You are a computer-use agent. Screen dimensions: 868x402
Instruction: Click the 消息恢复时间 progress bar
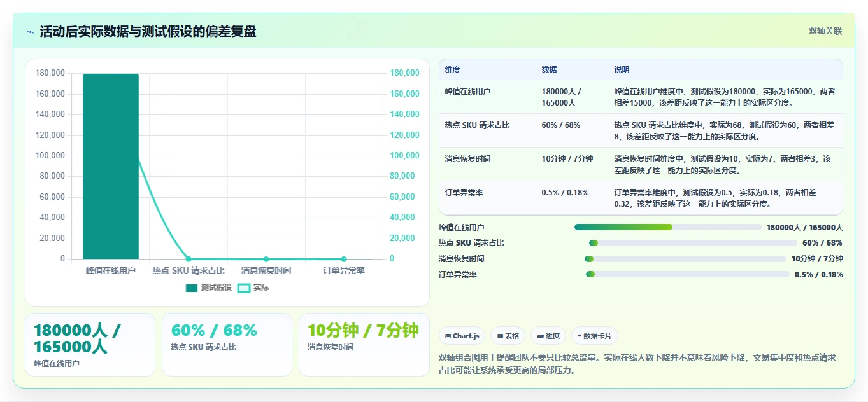click(x=685, y=259)
